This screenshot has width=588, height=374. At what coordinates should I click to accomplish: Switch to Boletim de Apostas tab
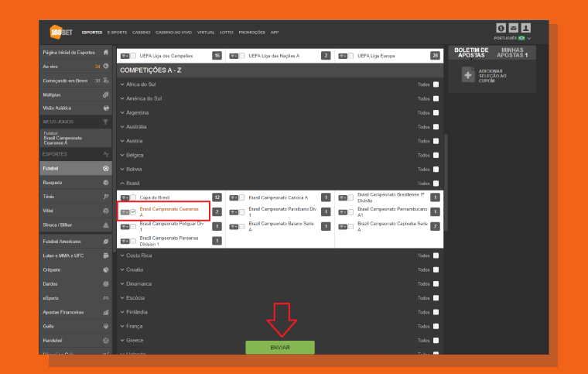pos(471,53)
